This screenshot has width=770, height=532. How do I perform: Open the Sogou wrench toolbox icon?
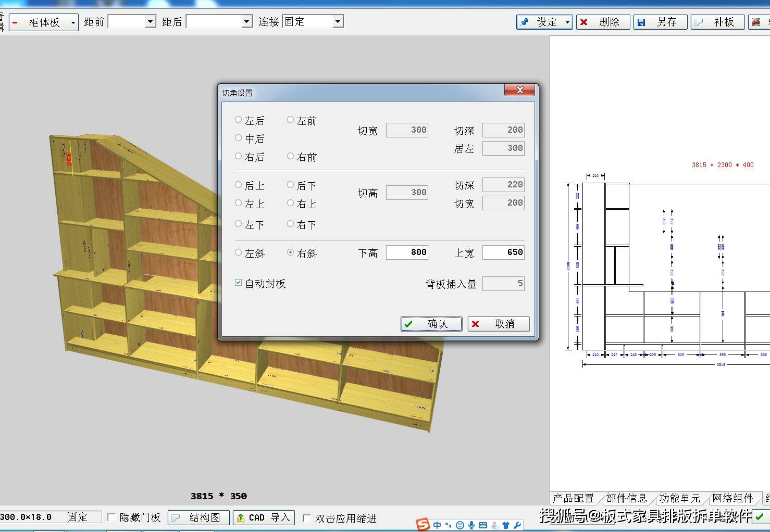(x=517, y=525)
